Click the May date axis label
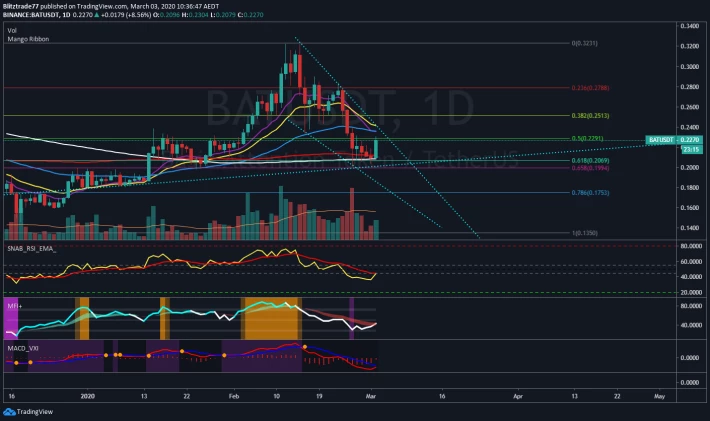The image size is (710, 421). click(659, 397)
